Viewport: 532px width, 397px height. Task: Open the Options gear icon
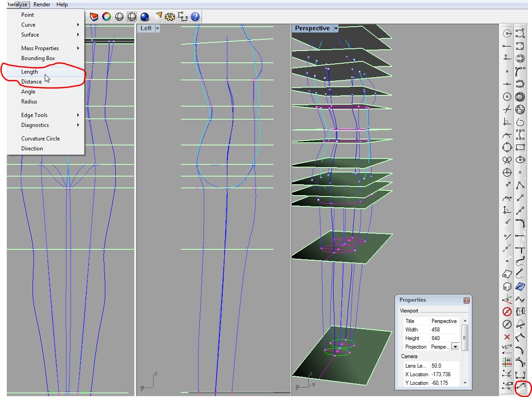tap(170, 17)
